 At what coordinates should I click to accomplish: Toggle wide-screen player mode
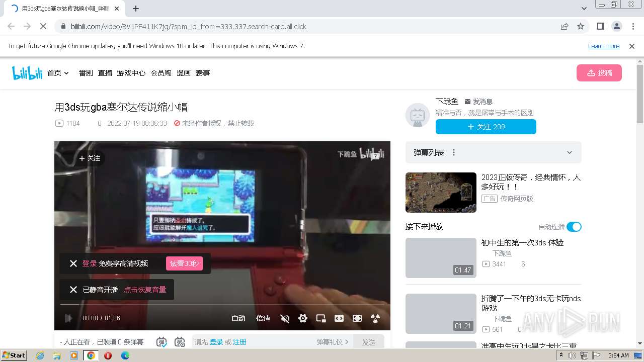[339, 318]
